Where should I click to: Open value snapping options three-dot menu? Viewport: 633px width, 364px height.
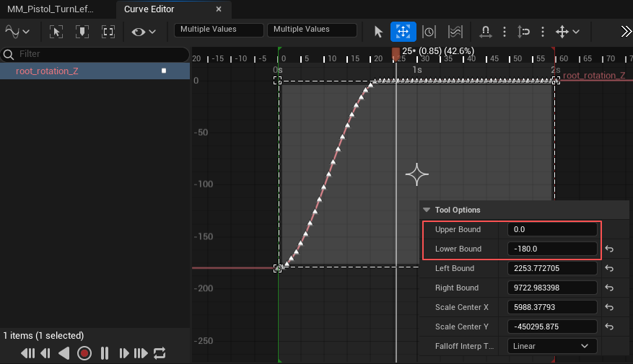pyautogui.click(x=543, y=32)
